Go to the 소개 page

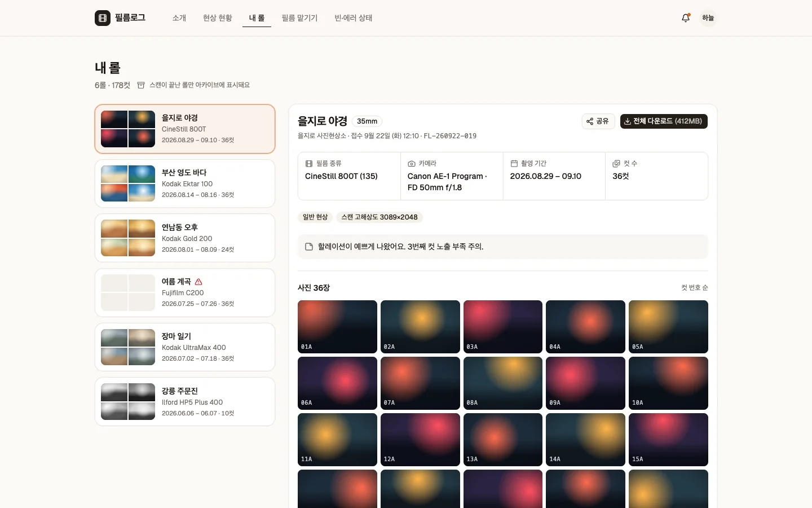[x=179, y=18]
